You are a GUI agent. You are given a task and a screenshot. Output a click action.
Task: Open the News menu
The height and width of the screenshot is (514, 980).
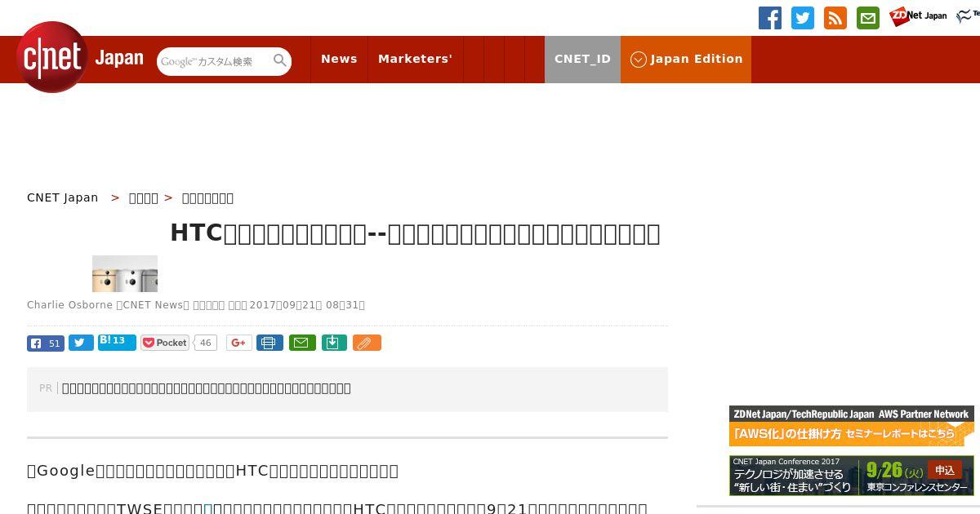pyautogui.click(x=339, y=60)
